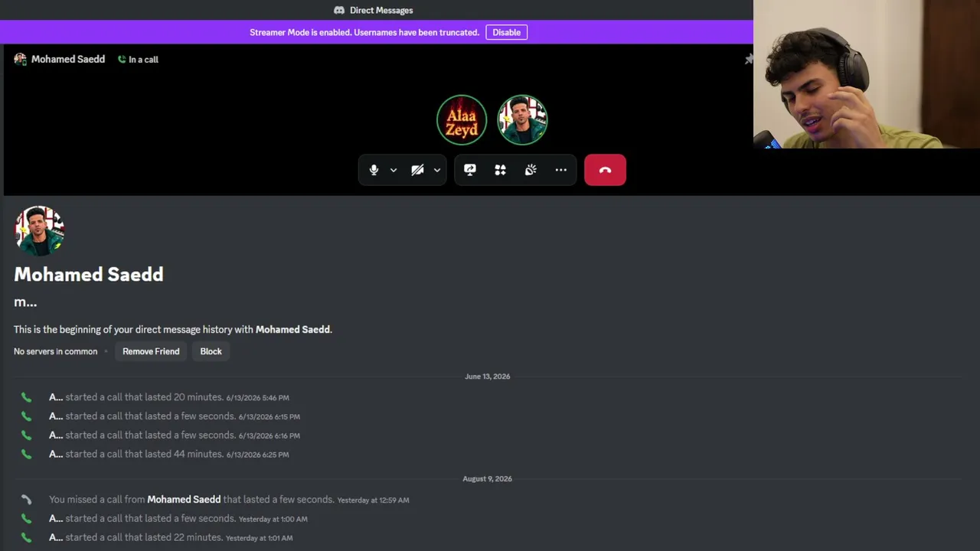Click the August 9, 2026 date divider label
The image size is (980, 551).
[x=488, y=479]
